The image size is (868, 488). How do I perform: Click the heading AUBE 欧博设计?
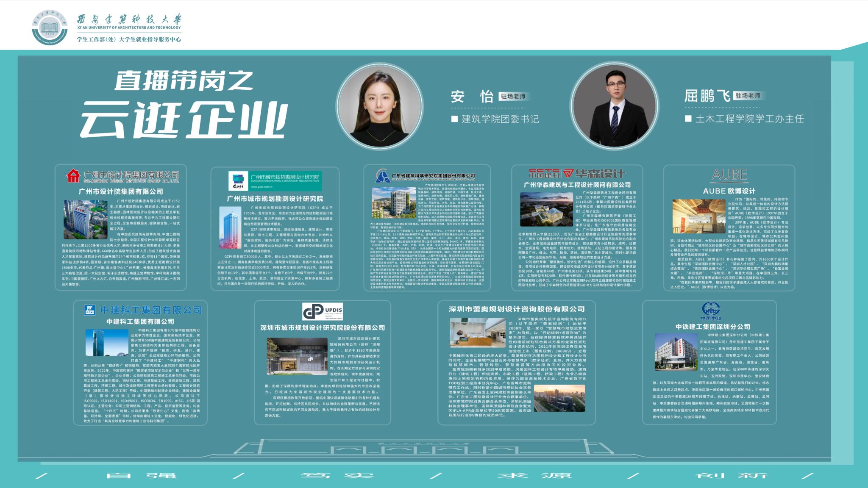coord(729,191)
